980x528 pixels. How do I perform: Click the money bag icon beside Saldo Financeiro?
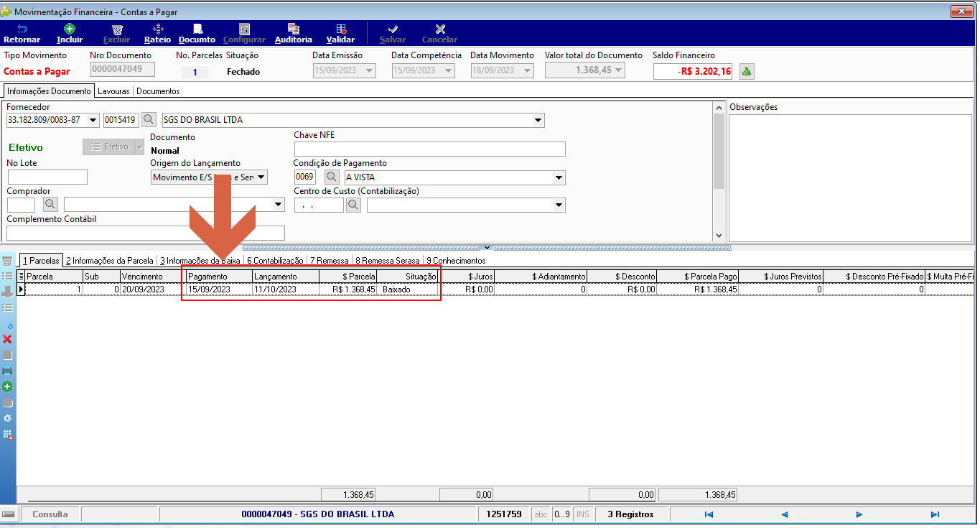[747, 71]
